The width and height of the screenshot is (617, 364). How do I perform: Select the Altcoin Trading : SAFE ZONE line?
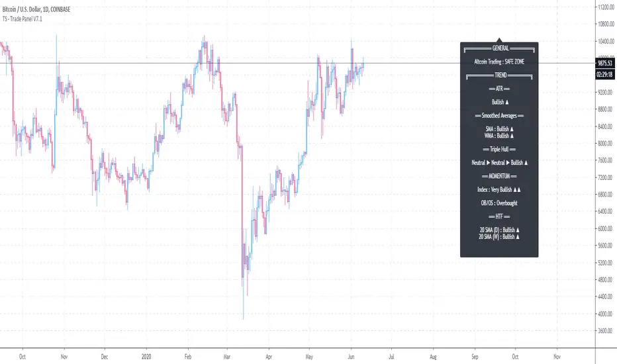[x=499, y=62]
